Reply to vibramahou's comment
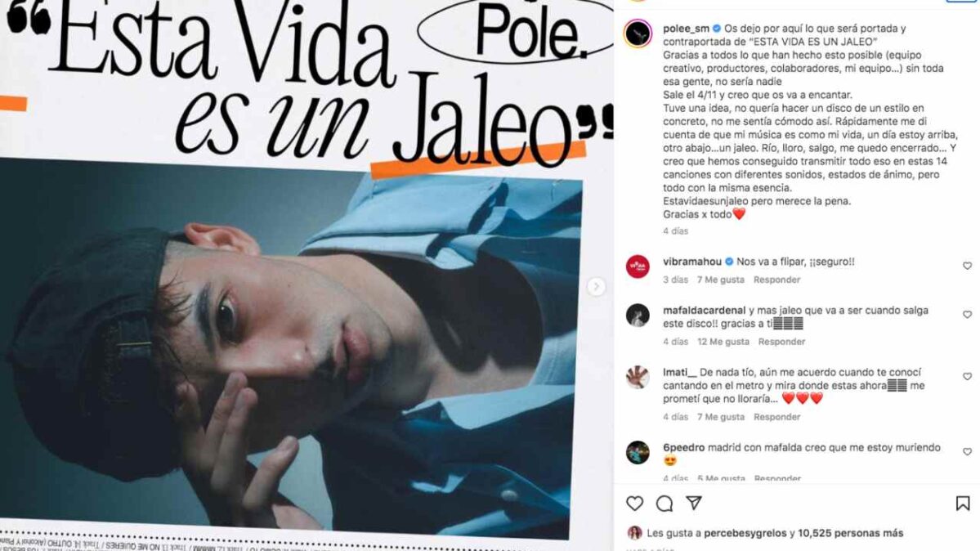The image size is (980, 551). pyautogui.click(x=776, y=280)
